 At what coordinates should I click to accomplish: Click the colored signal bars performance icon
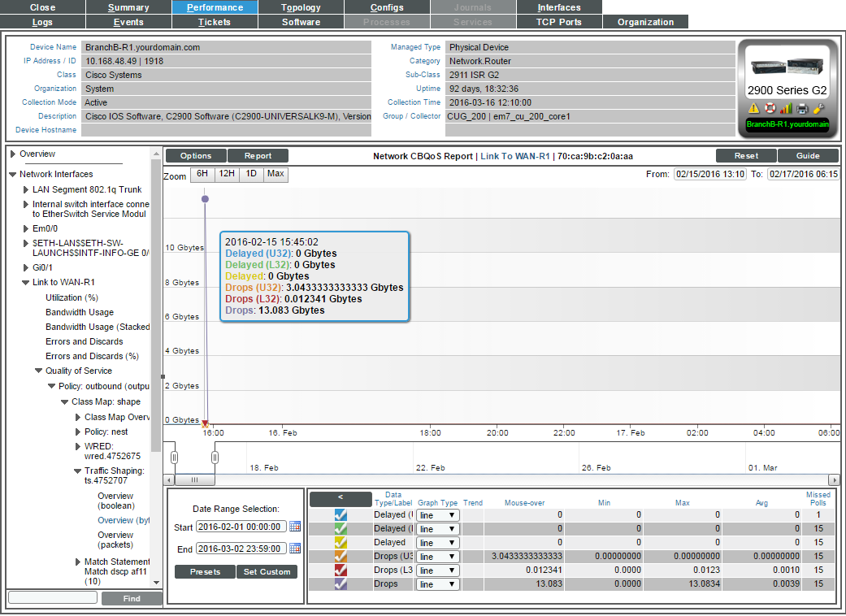click(x=786, y=108)
